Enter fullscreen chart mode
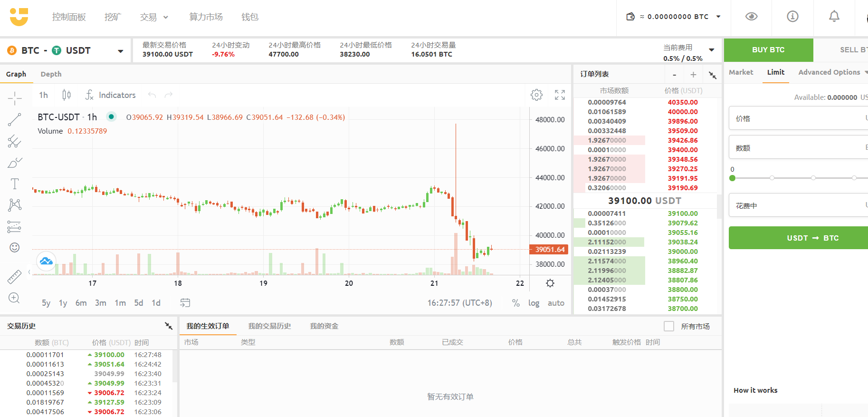The height and width of the screenshot is (417, 868). (560, 95)
